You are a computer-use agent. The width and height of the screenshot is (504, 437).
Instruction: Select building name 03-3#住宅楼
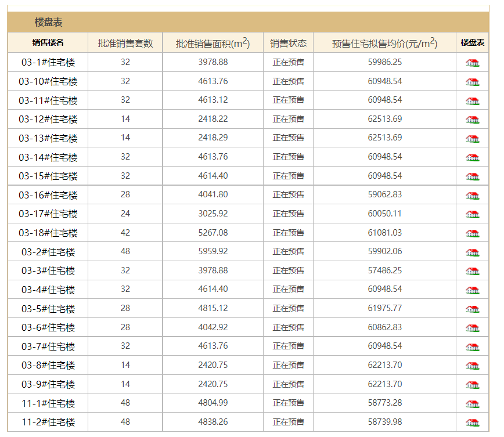(48, 270)
